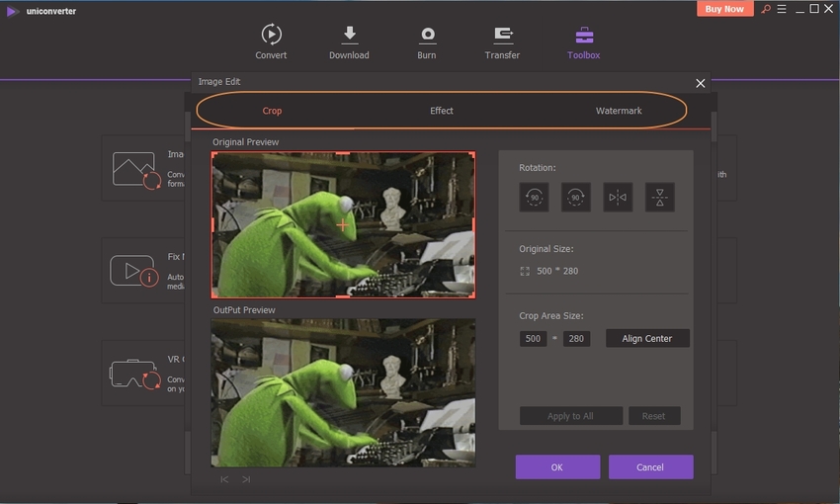The image size is (840, 504).
Task: Open the Download section
Action: pyautogui.click(x=349, y=42)
